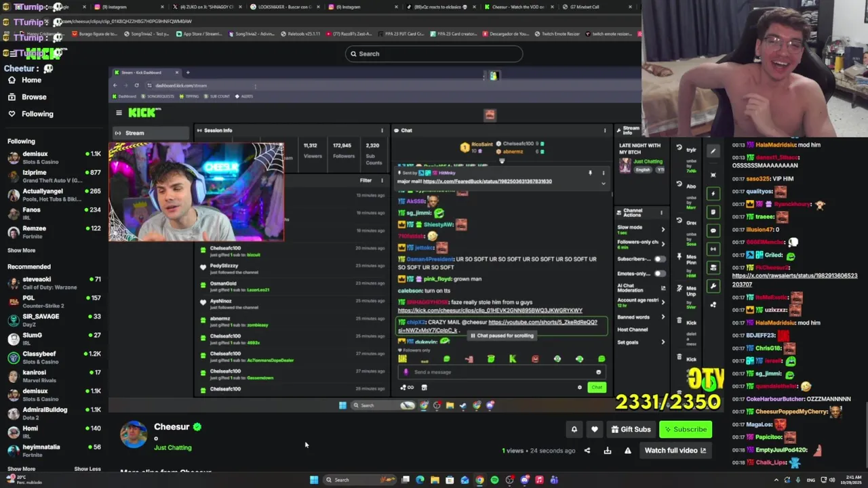Open hamburger menu in Kick dashboard

[119, 113]
